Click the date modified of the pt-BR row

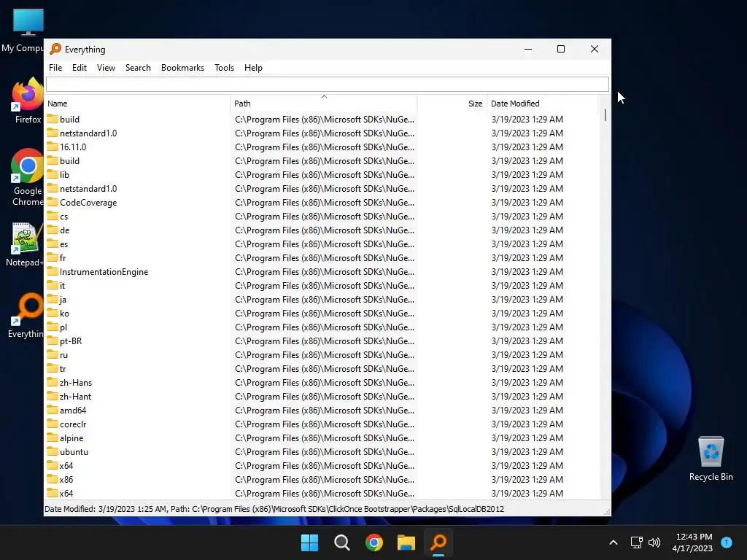point(527,341)
